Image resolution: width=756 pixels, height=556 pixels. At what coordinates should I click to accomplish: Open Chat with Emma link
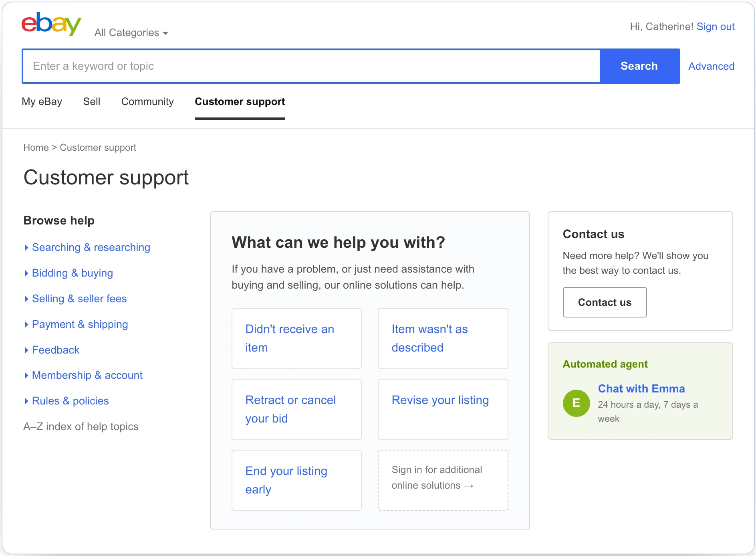[x=641, y=389]
